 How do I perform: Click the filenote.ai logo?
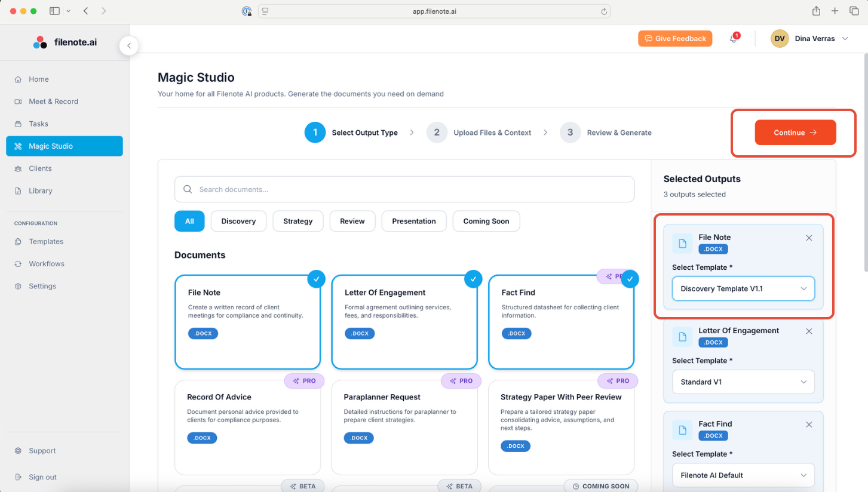65,42
